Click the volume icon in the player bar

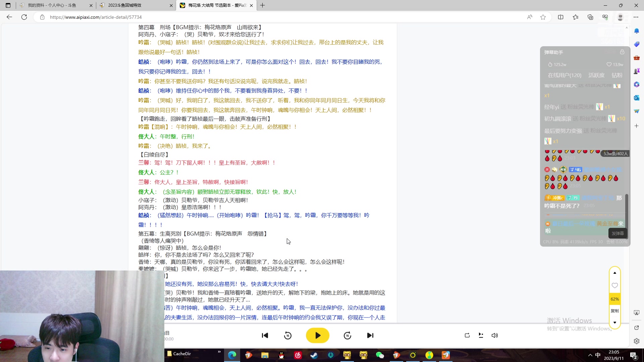495,335
